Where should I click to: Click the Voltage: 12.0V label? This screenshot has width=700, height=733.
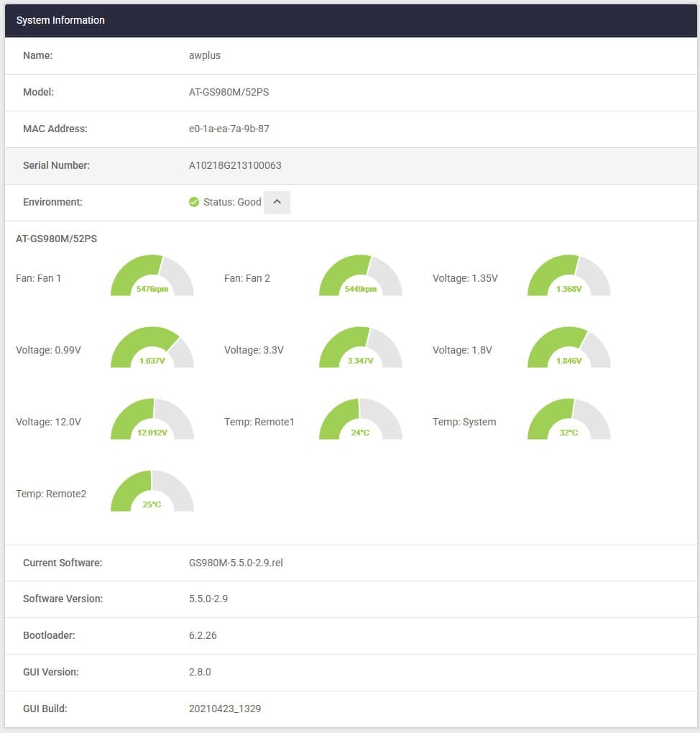48,422
